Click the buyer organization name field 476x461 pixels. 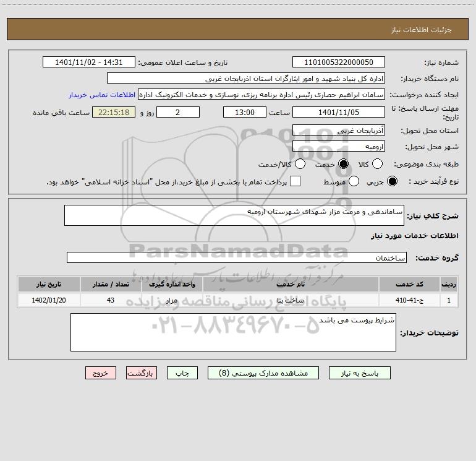(x=246, y=78)
